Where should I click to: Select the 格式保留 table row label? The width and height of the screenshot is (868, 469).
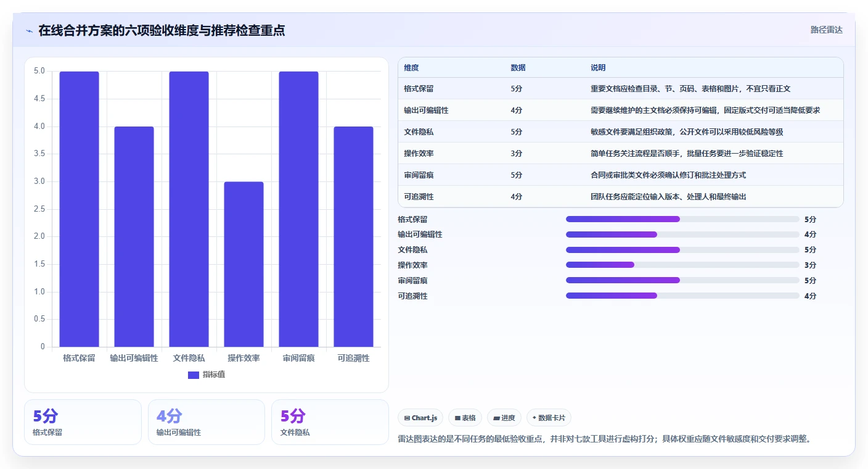(419, 89)
